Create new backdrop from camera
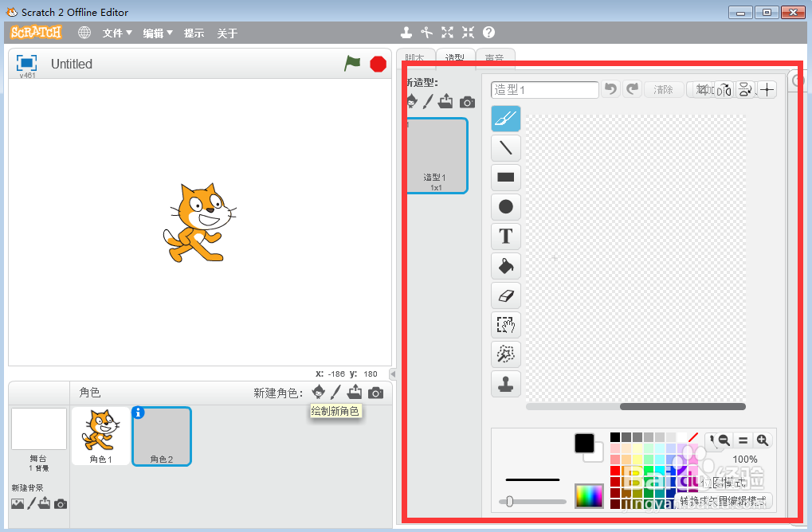 tap(61, 504)
